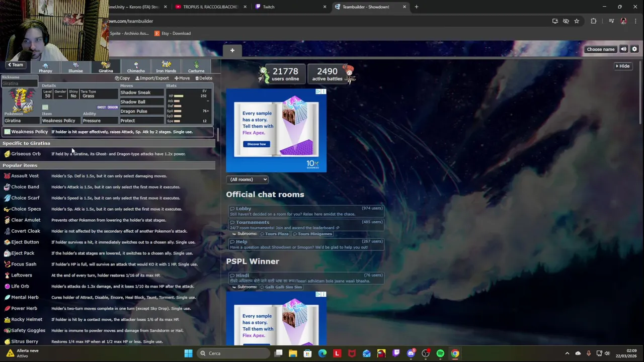Select the Cacturne team tab
The height and width of the screenshot is (362, 644).
click(x=196, y=67)
